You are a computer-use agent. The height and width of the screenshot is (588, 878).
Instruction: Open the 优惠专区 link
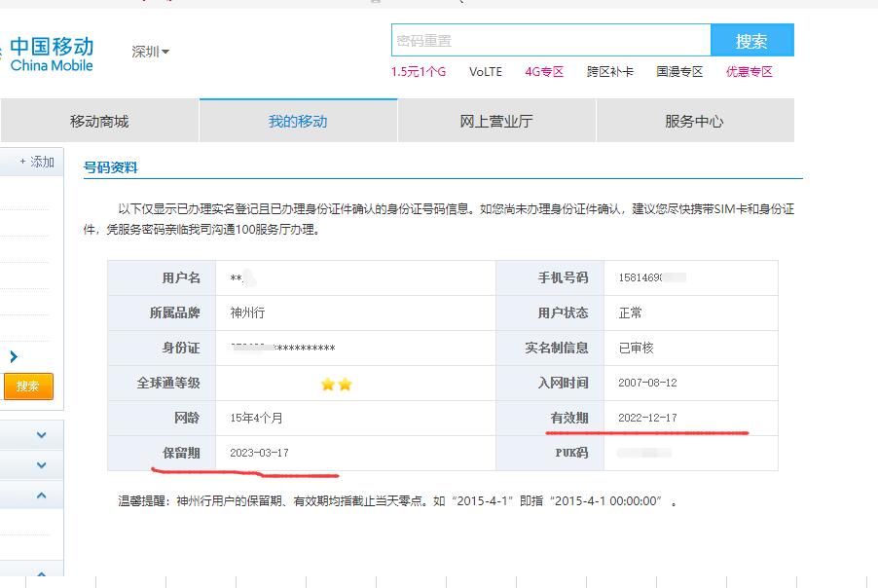click(748, 71)
